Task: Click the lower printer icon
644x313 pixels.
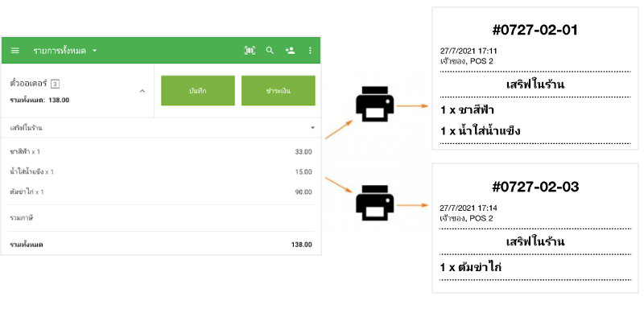Action: pos(374,203)
